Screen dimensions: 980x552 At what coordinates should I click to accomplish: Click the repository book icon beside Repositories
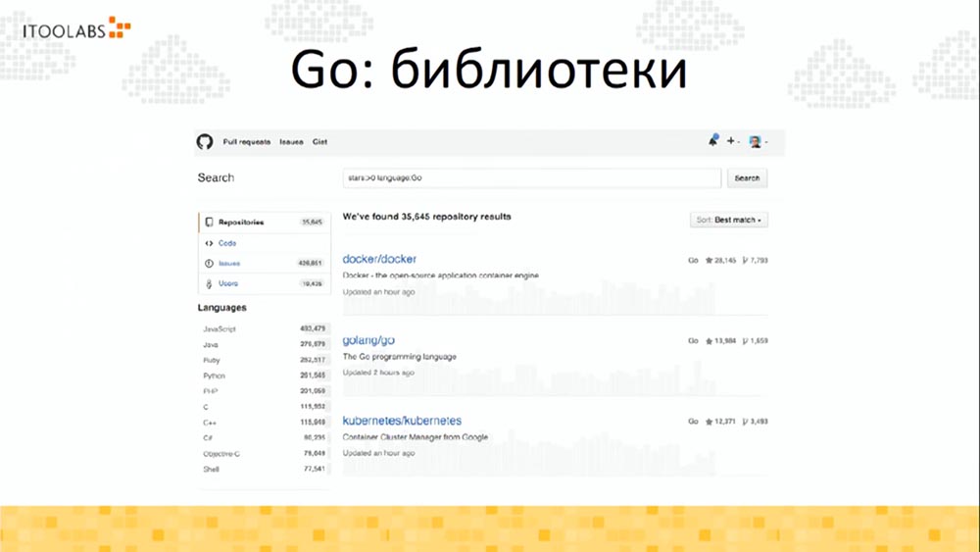click(x=209, y=222)
